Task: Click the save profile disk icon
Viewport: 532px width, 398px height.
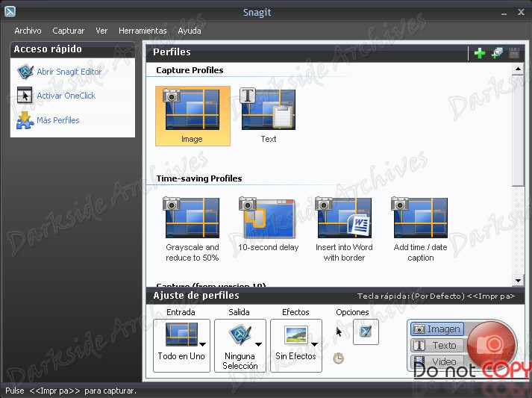Action: pyautogui.click(x=513, y=53)
